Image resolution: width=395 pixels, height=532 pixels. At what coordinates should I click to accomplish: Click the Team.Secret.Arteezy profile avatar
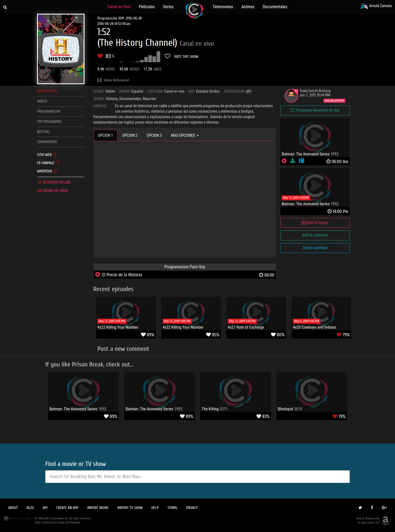[x=291, y=96]
